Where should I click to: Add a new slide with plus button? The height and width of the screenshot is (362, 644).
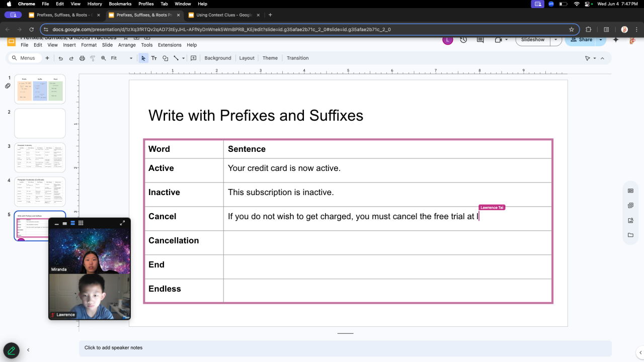click(x=47, y=58)
